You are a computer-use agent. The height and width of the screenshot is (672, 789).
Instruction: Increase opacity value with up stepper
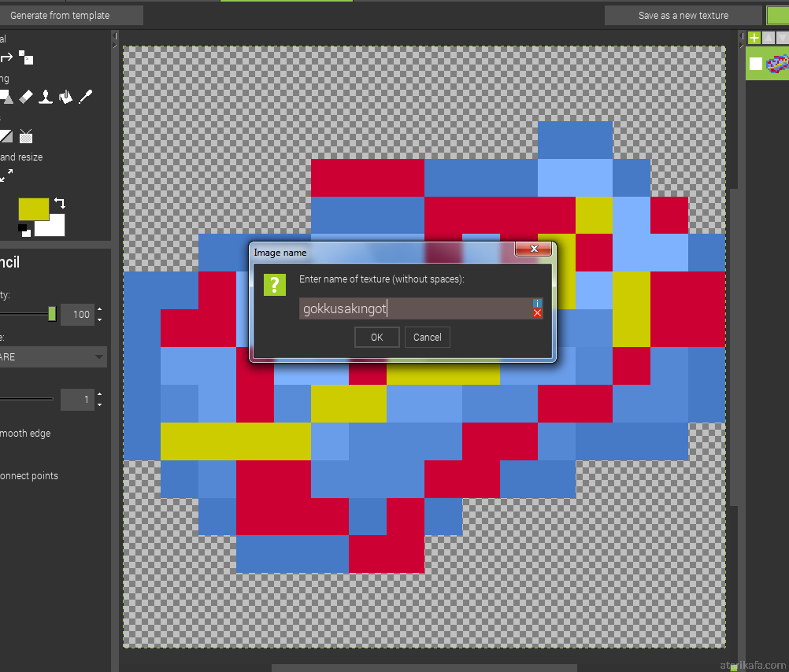99,310
